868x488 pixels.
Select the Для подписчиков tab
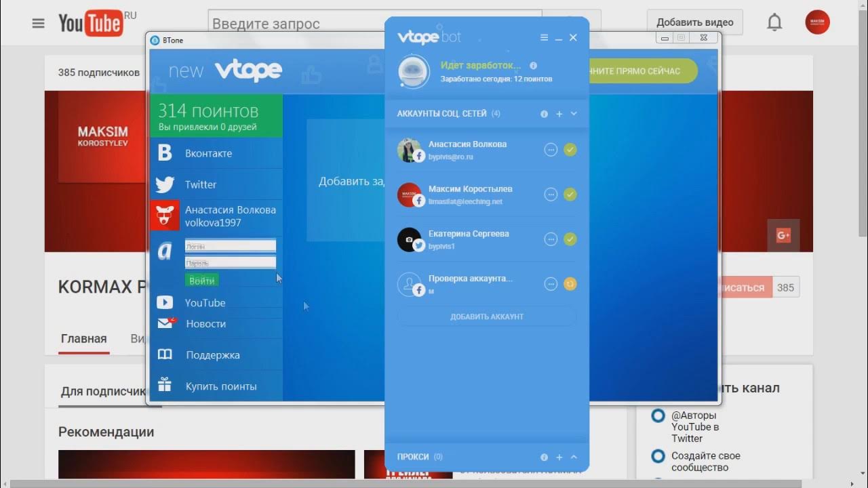click(103, 392)
